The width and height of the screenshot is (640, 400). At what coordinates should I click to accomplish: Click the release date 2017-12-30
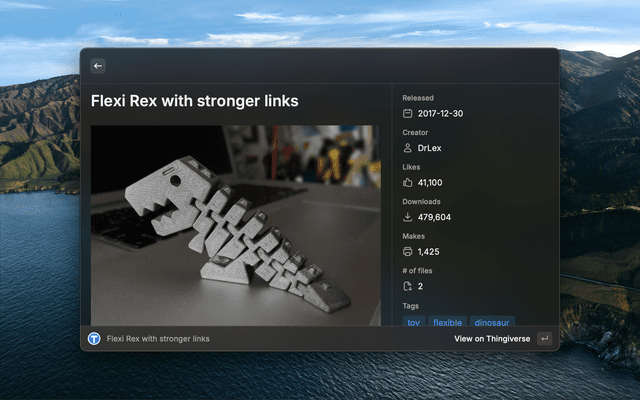(x=440, y=114)
